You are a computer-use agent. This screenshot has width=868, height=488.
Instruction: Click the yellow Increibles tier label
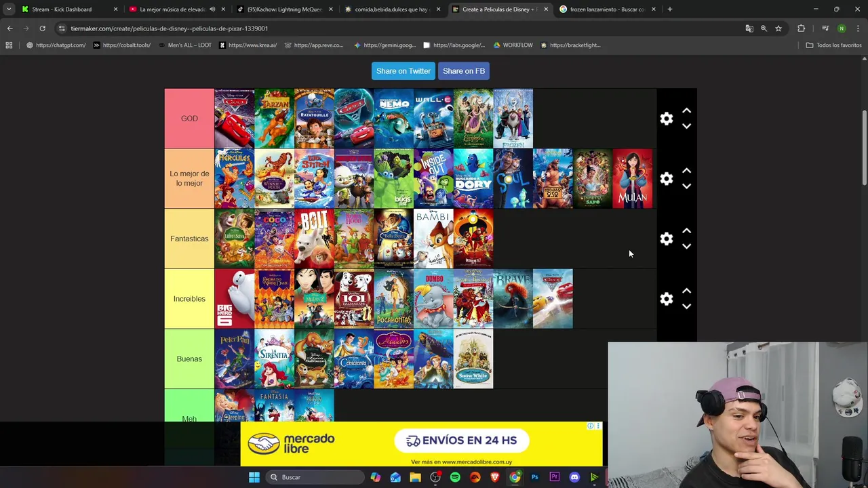(189, 299)
